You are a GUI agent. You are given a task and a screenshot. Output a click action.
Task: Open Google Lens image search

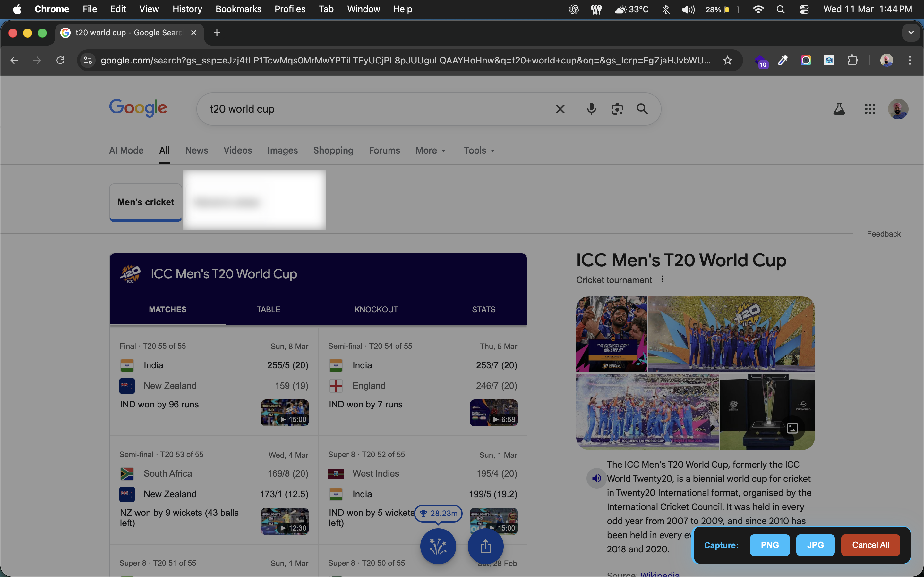(617, 109)
